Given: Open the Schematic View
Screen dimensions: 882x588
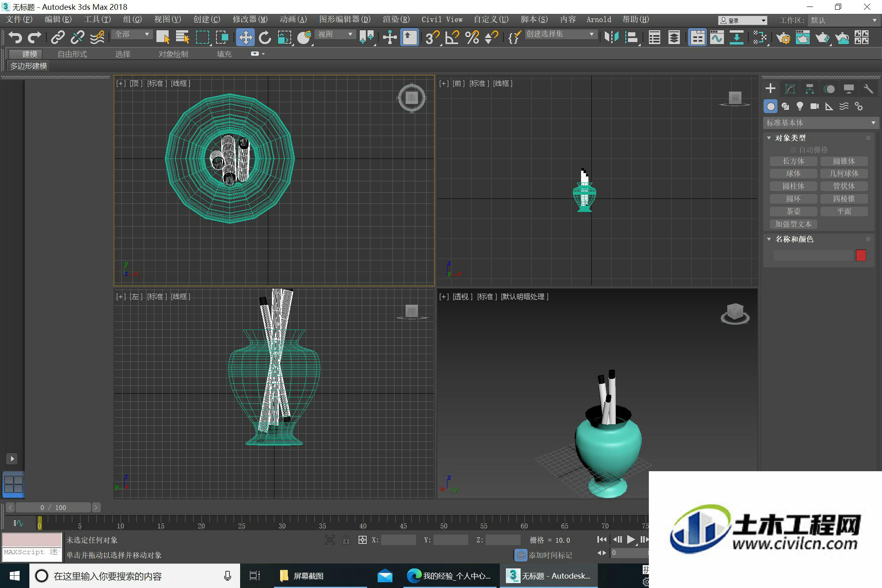Looking at the screenshot, I should [737, 38].
